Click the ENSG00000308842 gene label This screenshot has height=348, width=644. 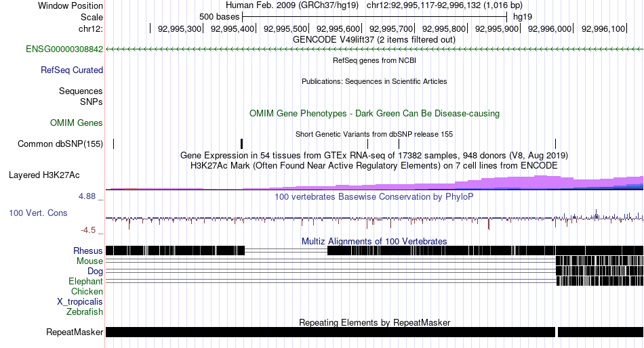[64, 49]
